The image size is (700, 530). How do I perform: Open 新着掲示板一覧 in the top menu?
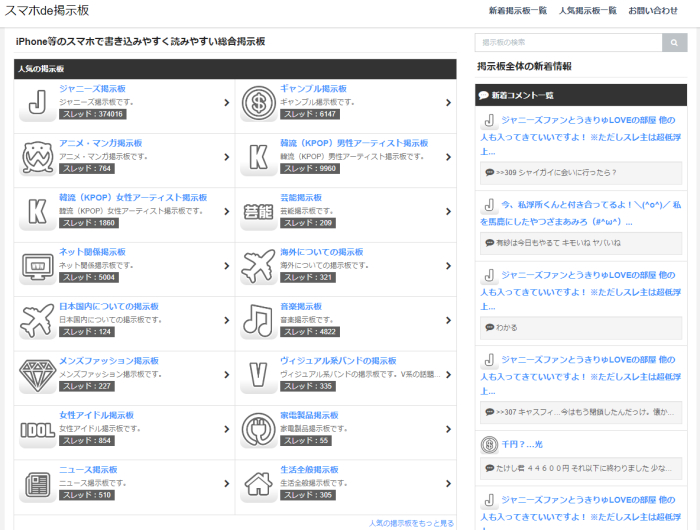point(517,11)
